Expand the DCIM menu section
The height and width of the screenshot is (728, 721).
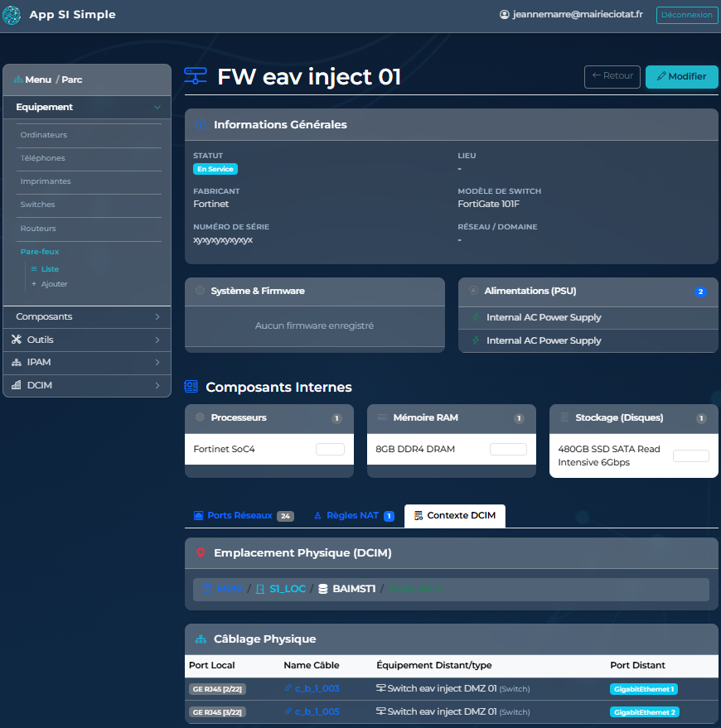click(87, 385)
